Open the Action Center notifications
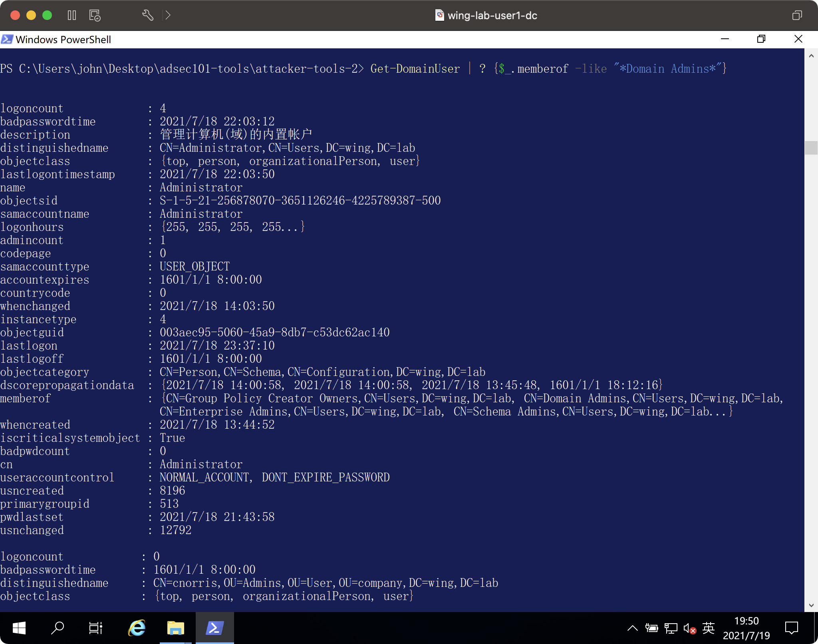 pos(792,628)
